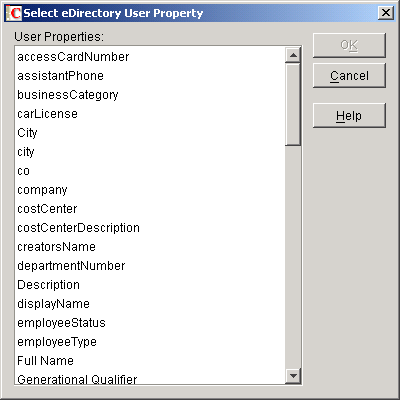Click the scrollbar down arrow
Image resolution: width=400 pixels, height=400 pixels.
point(293,376)
